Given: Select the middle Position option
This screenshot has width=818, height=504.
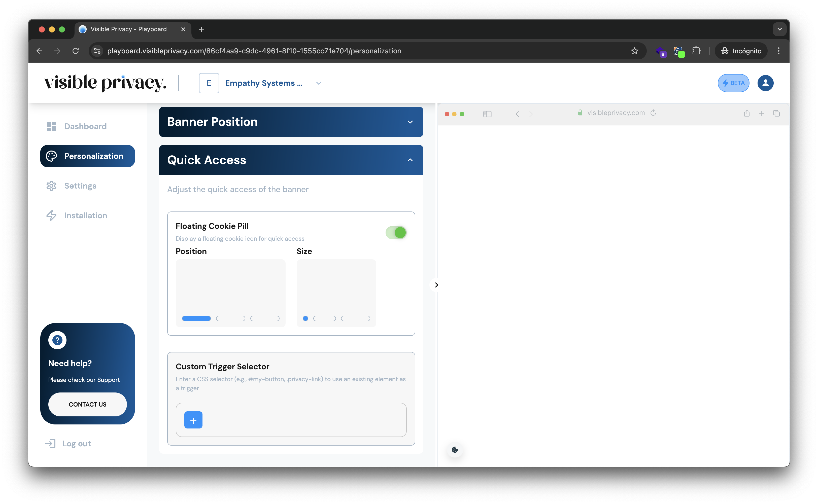Looking at the screenshot, I should coord(231,318).
